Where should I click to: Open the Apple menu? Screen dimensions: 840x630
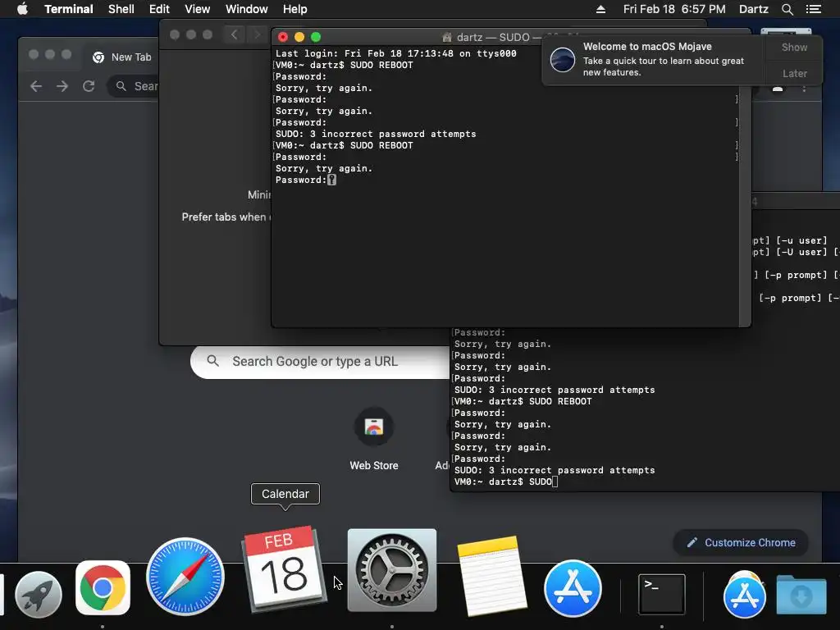pyautogui.click(x=22, y=9)
